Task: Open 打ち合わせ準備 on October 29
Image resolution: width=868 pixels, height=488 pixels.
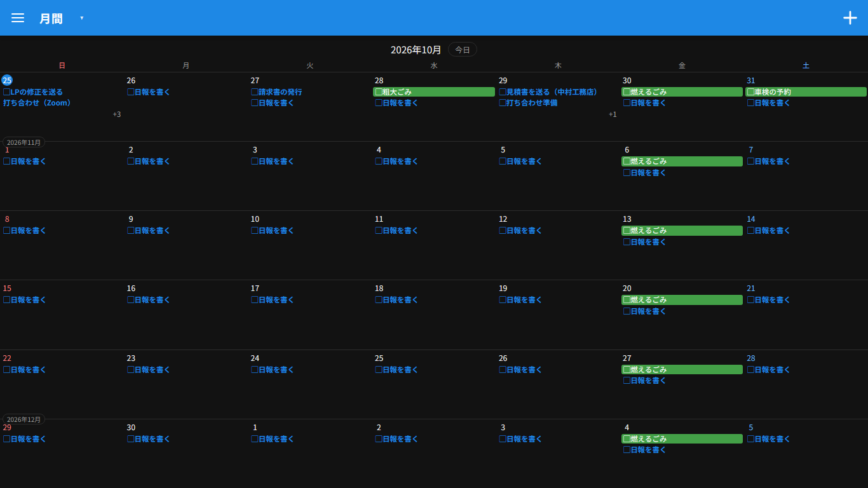Action: pos(532,103)
